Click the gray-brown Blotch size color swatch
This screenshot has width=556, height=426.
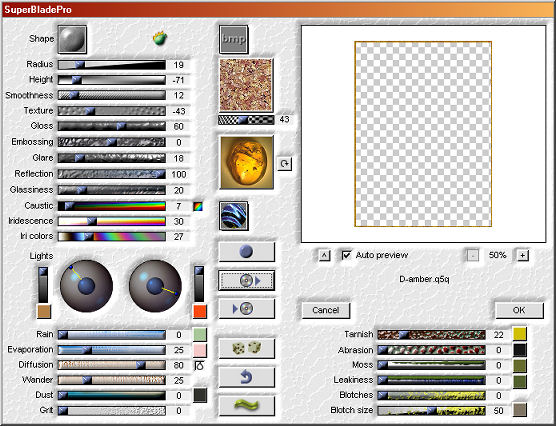point(520,410)
